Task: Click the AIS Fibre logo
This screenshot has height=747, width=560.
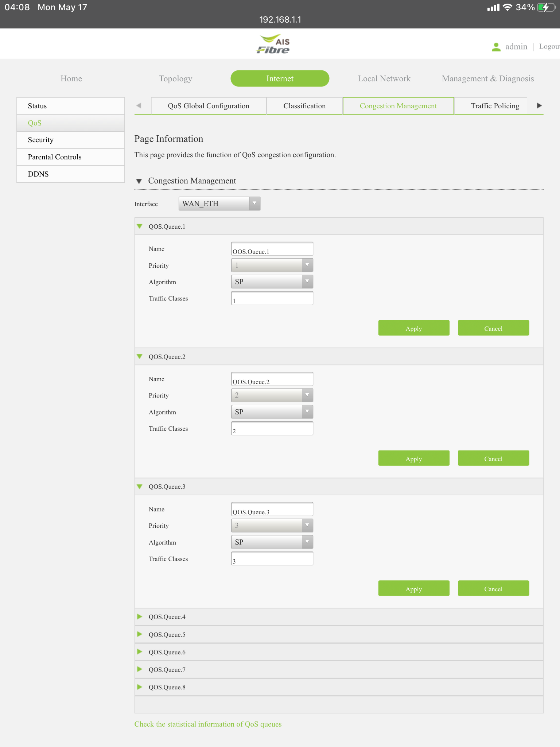Action: coord(273,44)
